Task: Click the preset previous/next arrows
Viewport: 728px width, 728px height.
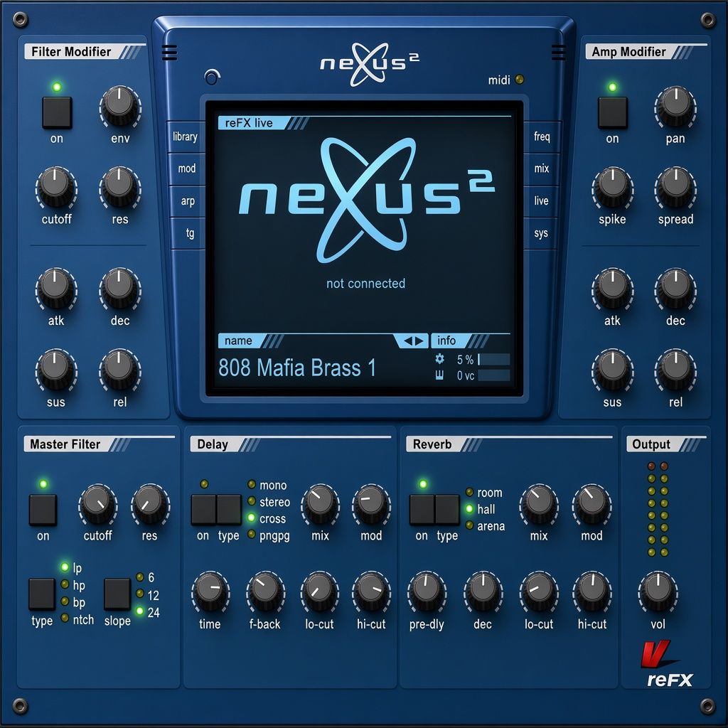Action: [413, 341]
